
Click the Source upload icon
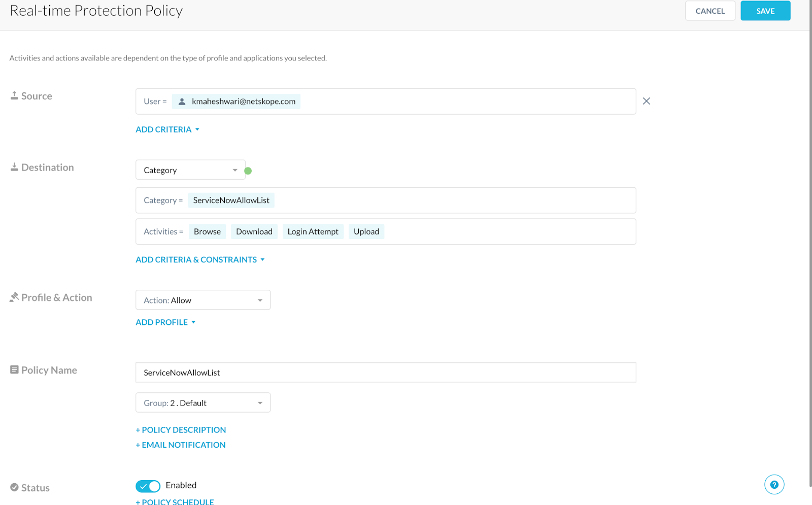coord(14,95)
